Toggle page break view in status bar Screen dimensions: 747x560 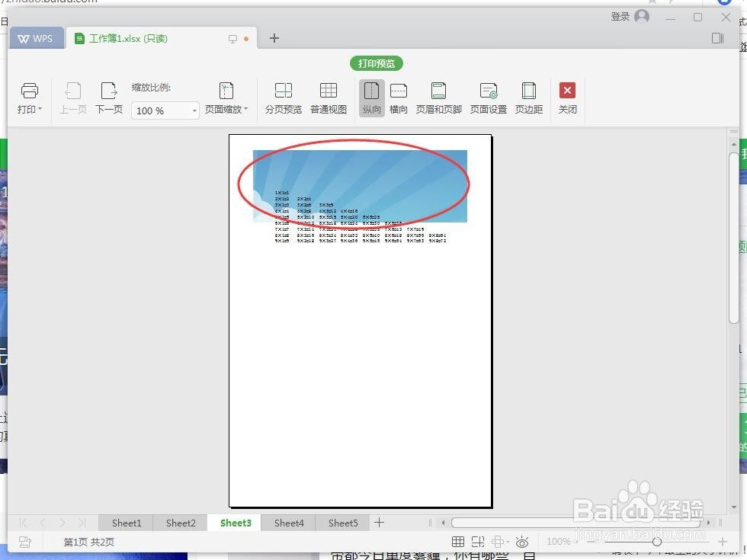point(478,541)
